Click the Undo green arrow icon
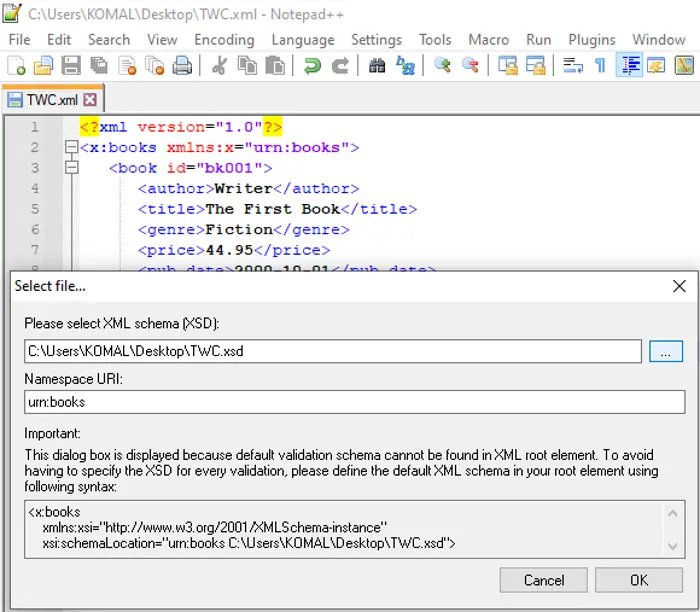The height and width of the screenshot is (612, 700). tap(312, 66)
